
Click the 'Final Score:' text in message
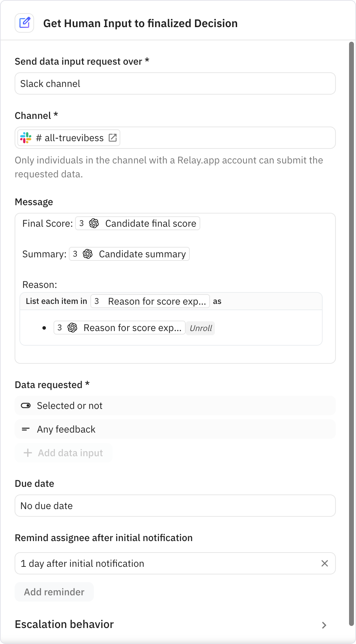click(x=48, y=223)
